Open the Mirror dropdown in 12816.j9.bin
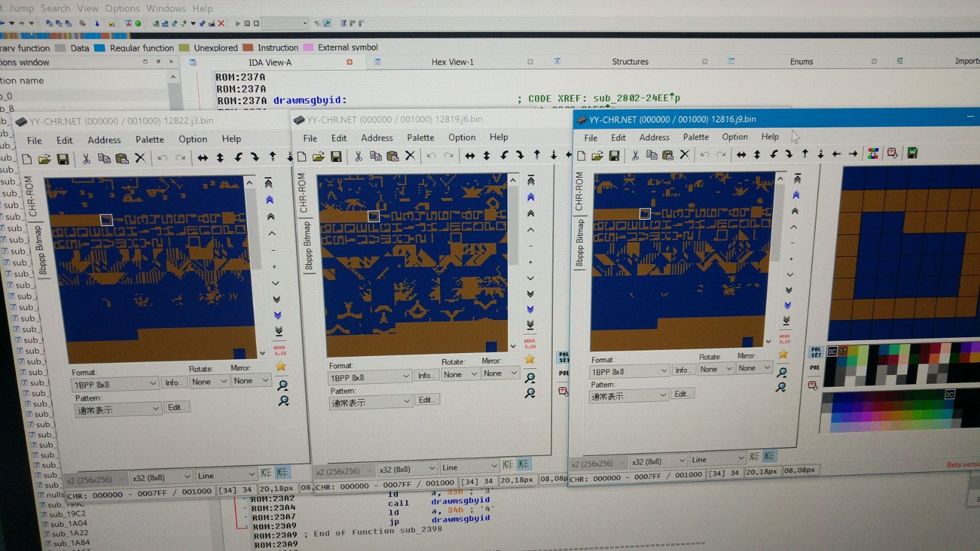980x551 pixels. click(753, 368)
